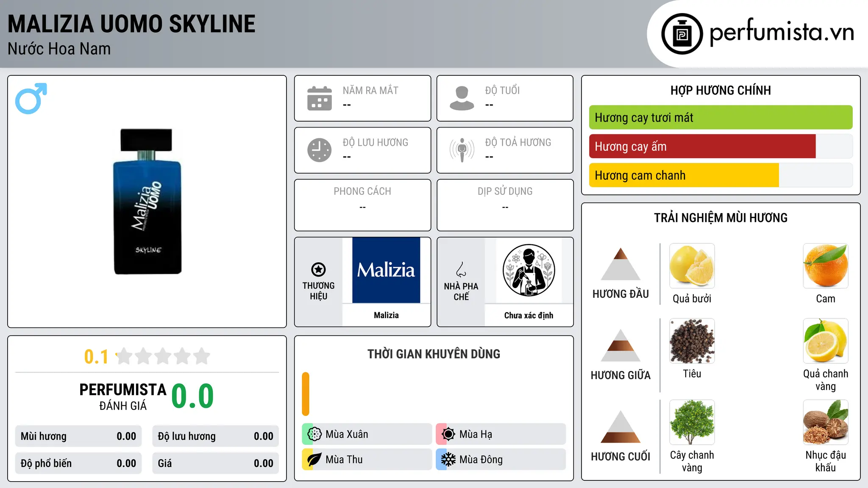Click the ĐỘ TOẢ HƯƠNG label
Screen dimensions: 868x488
(x=518, y=142)
